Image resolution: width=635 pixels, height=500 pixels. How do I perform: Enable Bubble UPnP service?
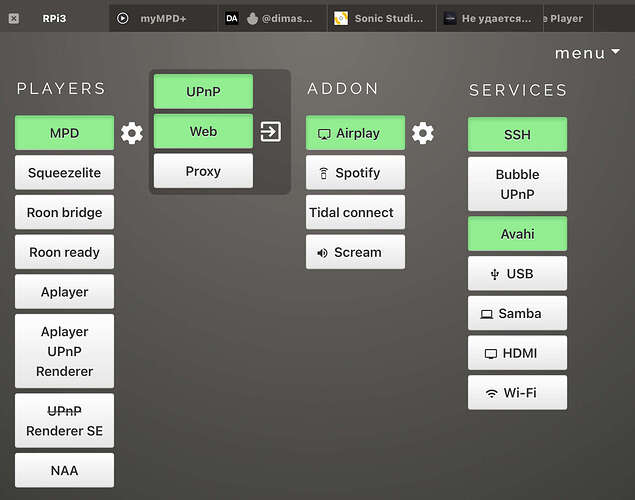[x=518, y=184]
